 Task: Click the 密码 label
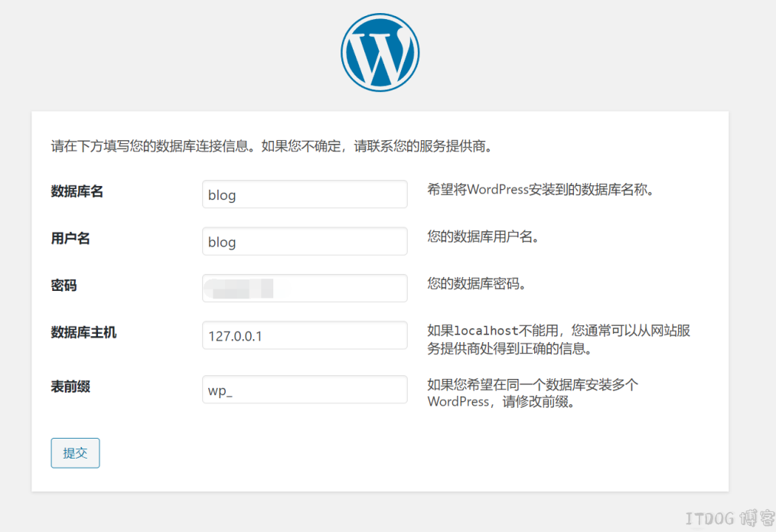tap(64, 286)
